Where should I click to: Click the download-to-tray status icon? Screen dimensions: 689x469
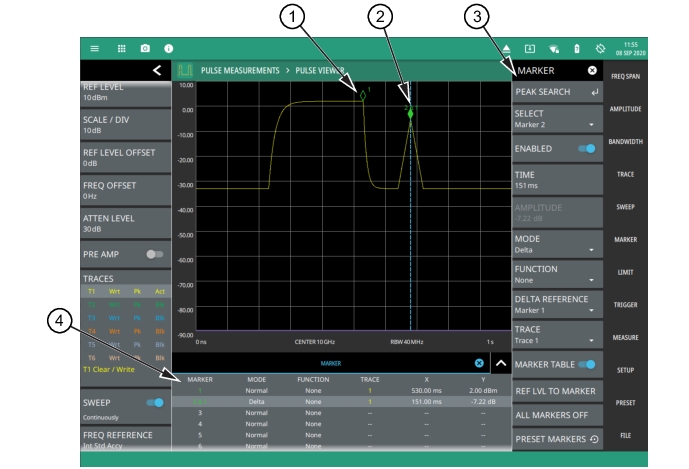tap(530, 48)
